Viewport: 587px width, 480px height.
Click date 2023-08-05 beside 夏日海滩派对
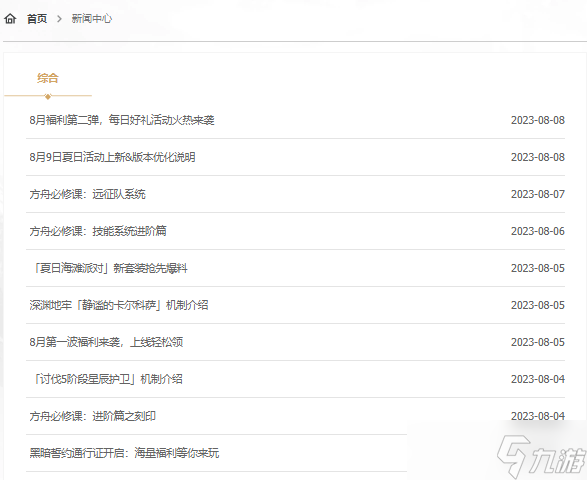[x=538, y=268]
